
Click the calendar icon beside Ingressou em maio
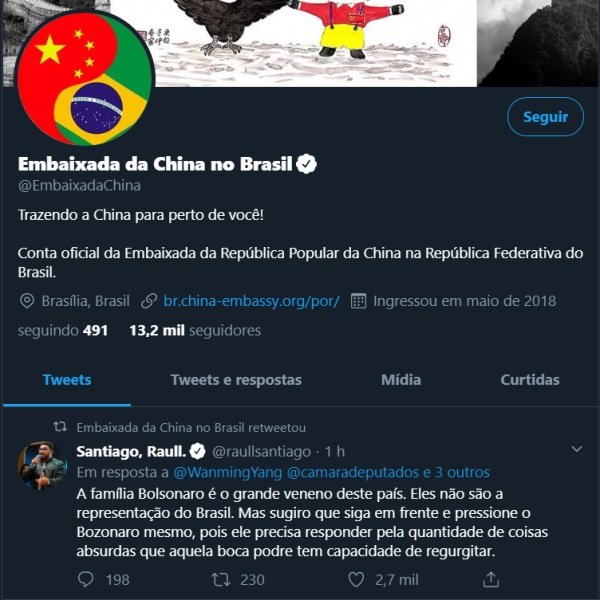pyautogui.click(x=359, y=301)
